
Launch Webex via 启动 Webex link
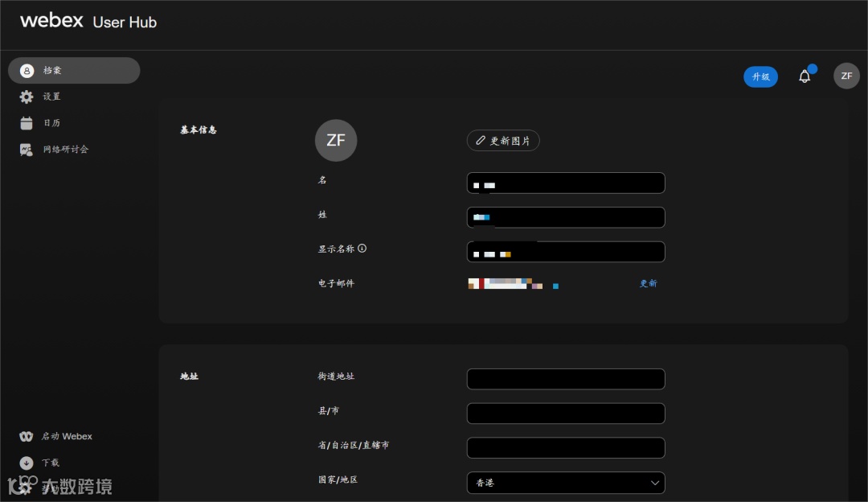click(67, 436)
